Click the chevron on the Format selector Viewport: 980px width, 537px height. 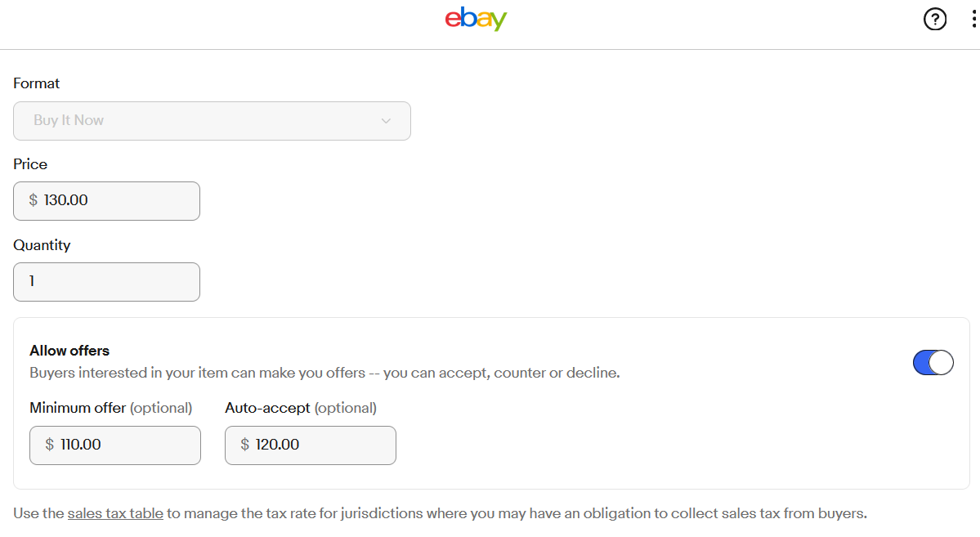386,120
